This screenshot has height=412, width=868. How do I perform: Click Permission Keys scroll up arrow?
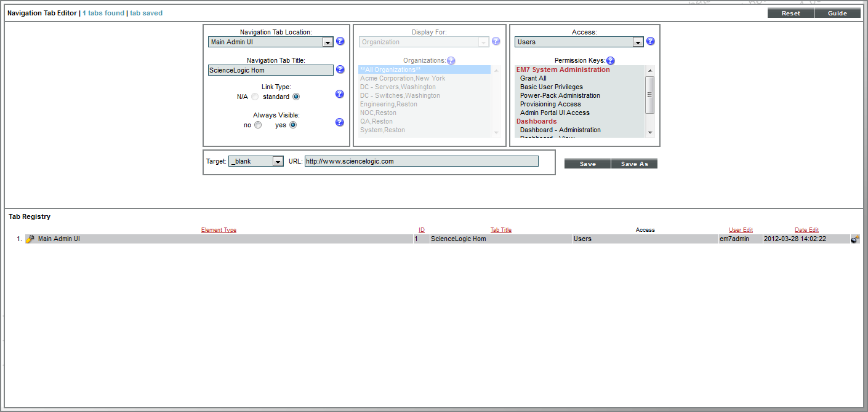point(650,70)
